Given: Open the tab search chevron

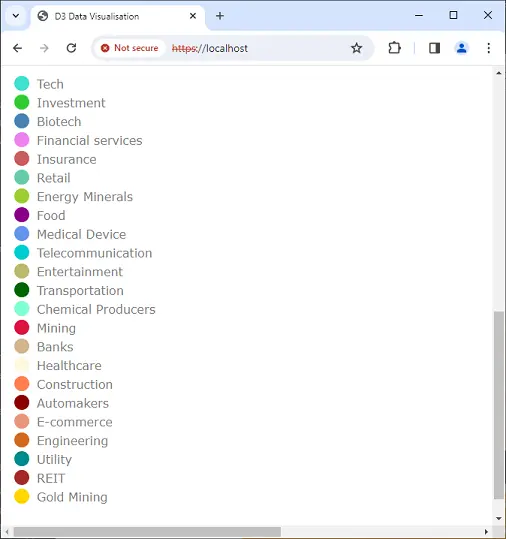Looking at the screenshot, I should 16,16.
